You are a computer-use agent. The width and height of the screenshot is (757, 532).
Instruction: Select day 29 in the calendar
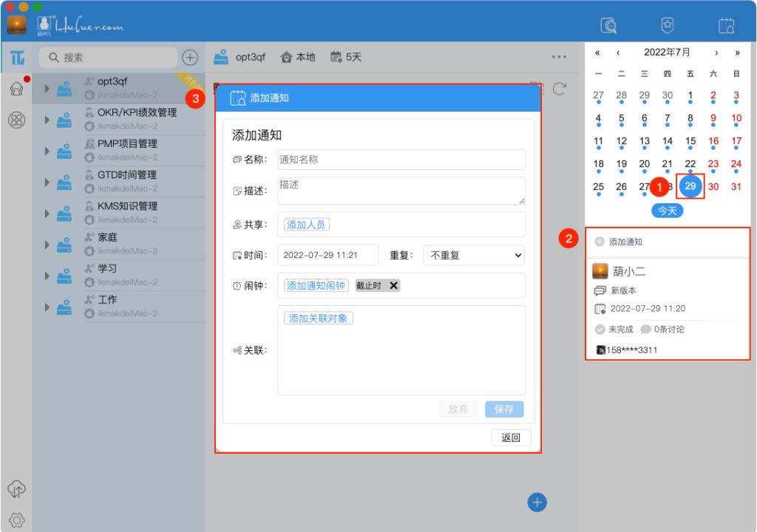click(x=689, y=187)
